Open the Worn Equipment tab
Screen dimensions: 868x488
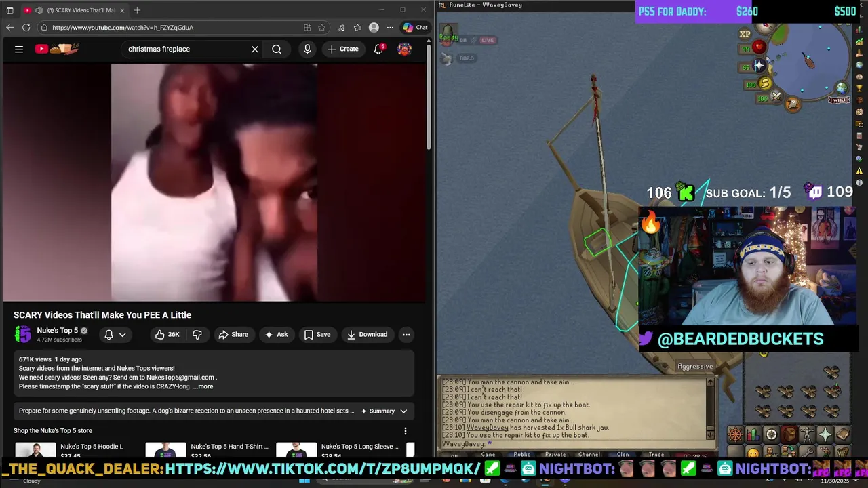tap(807, 434)
